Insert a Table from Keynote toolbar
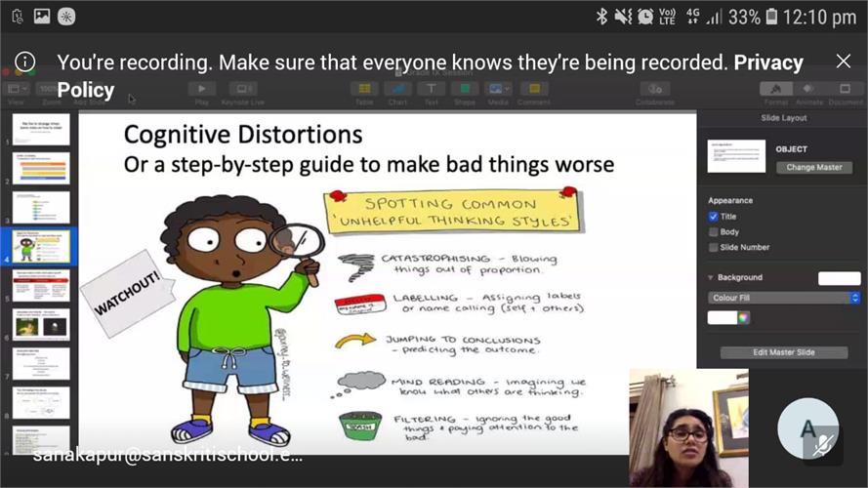 click(364, 89)
